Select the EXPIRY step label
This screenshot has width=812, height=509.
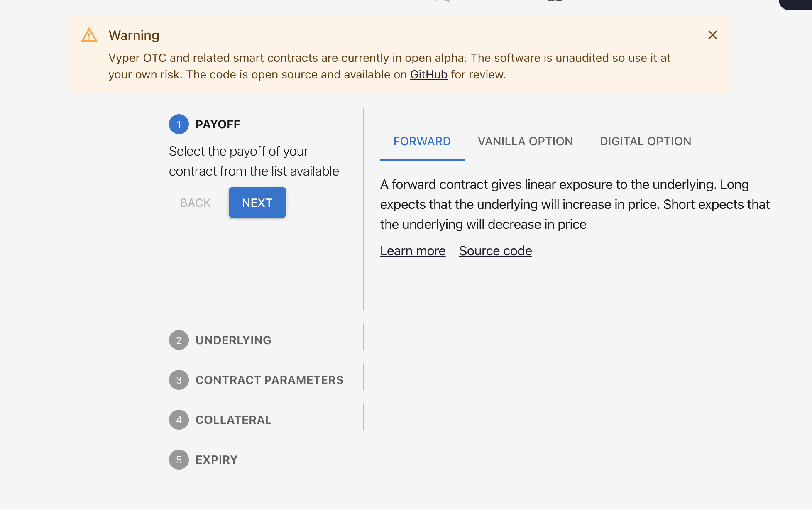216,460
